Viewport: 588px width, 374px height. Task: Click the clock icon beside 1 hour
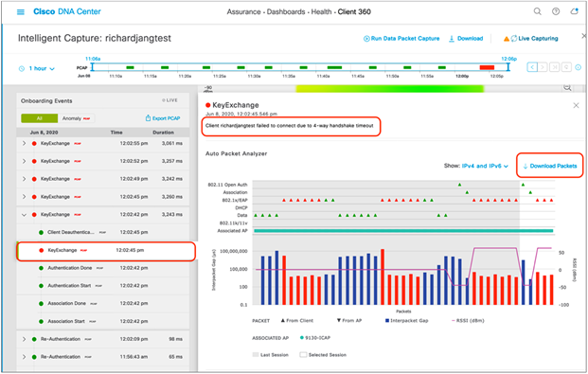tap(22, 69)
